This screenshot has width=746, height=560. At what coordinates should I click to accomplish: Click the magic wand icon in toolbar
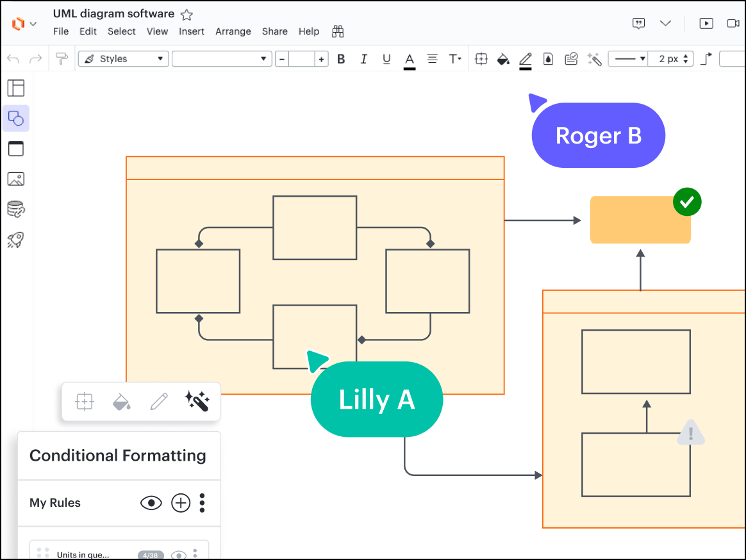(594, 59)
